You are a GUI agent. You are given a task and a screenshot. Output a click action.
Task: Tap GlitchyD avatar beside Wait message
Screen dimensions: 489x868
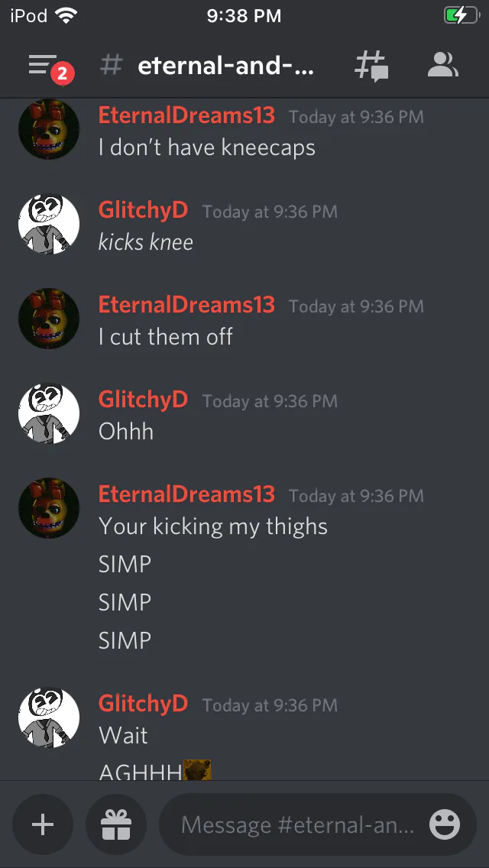tap(49, 718)
